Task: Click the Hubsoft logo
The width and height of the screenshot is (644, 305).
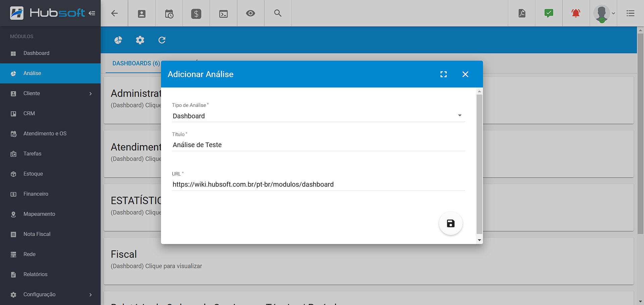Action: coord(47,13)
